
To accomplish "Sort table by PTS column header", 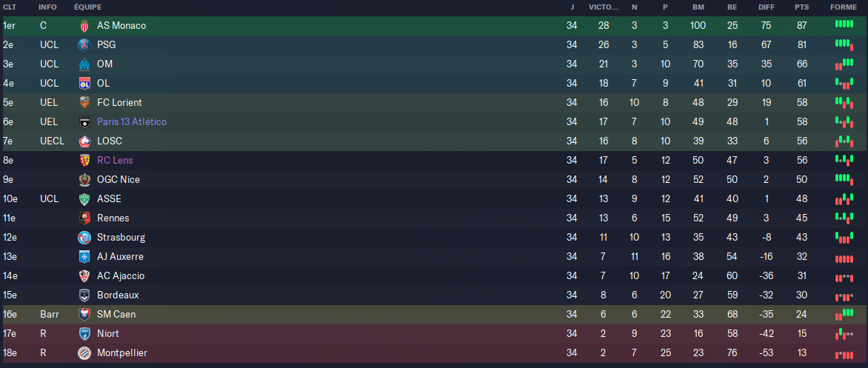I will click(x=801, y=7).
